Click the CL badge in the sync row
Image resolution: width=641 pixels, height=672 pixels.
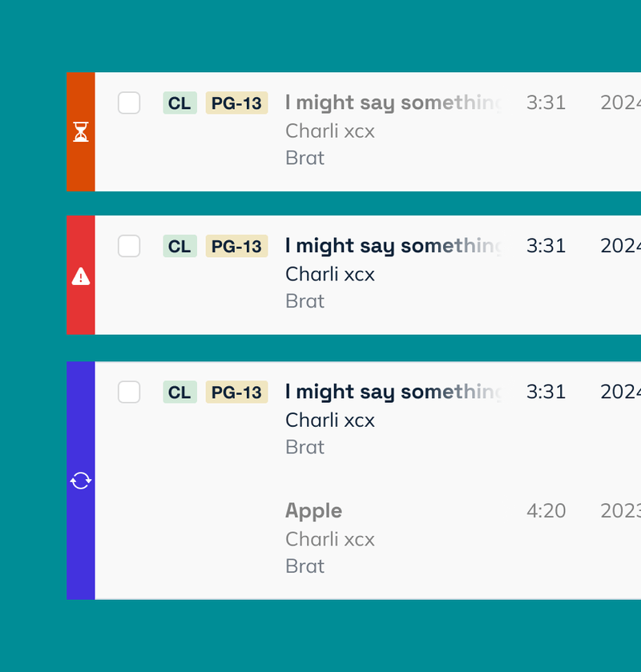pyautogui.click(x=179, y=392)
